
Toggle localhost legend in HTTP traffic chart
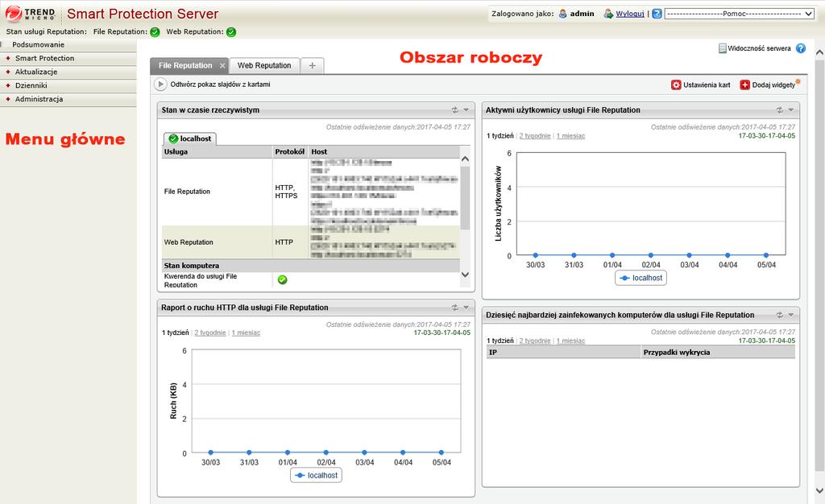[x=316, y=475]
